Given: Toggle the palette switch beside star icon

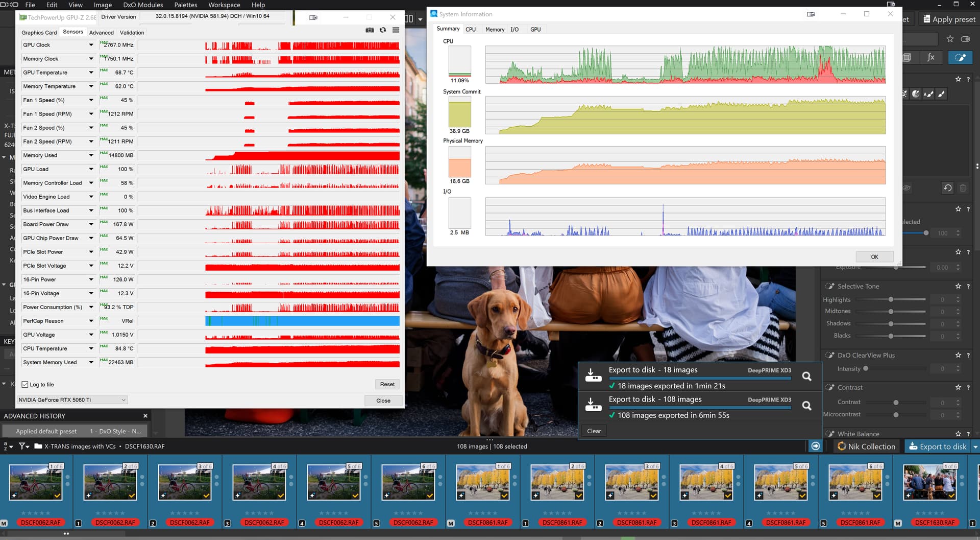Looking at the screenshot, I should pyautogui.click(x=965, y=39).
